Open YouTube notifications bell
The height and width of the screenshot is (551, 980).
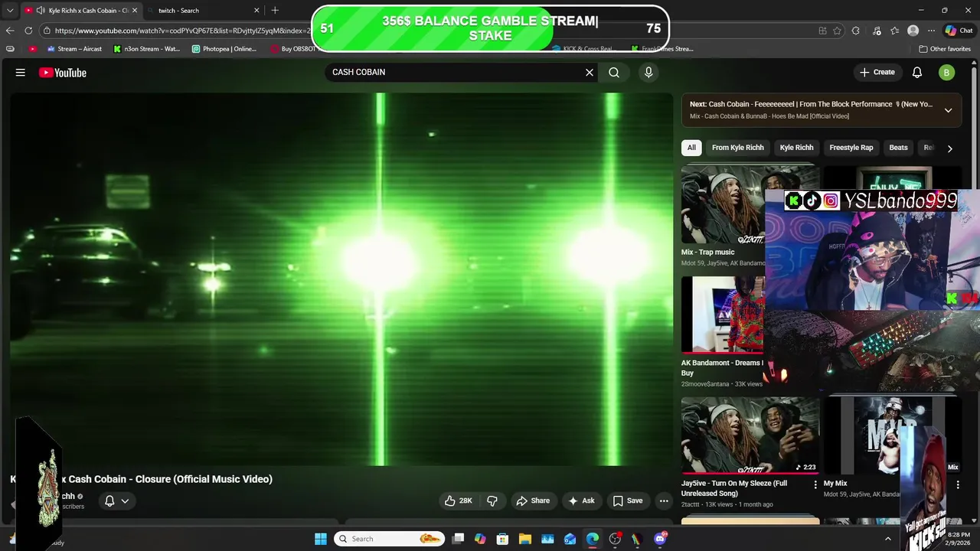[917, 72]
